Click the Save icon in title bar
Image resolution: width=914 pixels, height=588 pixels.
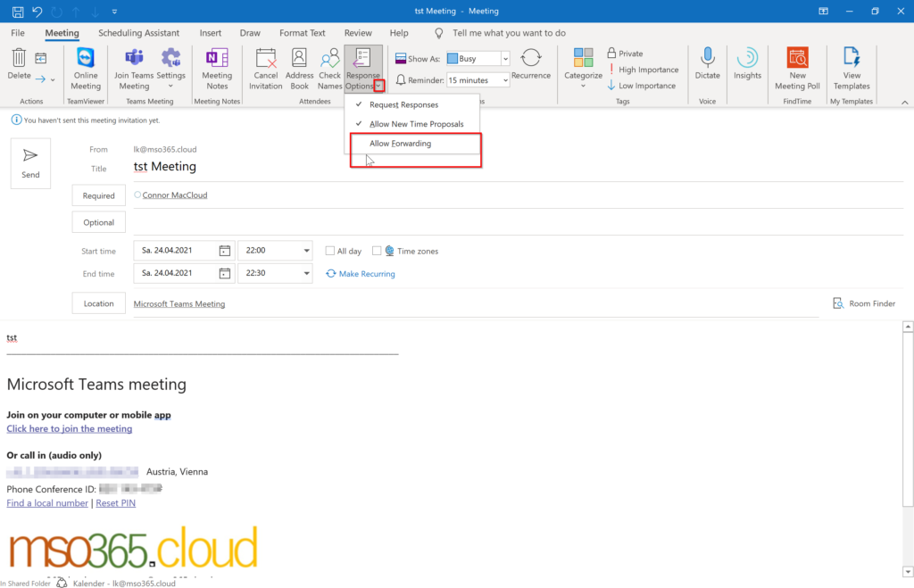[18, 11]
